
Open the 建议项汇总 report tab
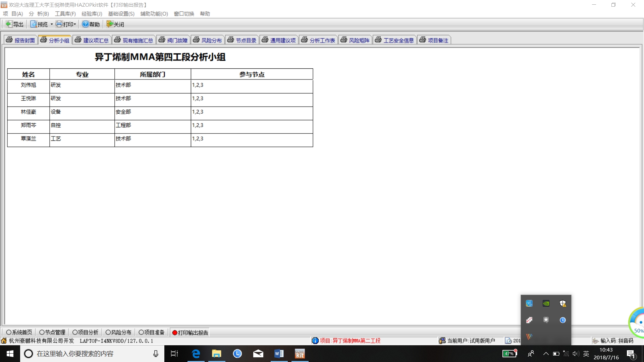pyautogui.click(x=92, y=40)
